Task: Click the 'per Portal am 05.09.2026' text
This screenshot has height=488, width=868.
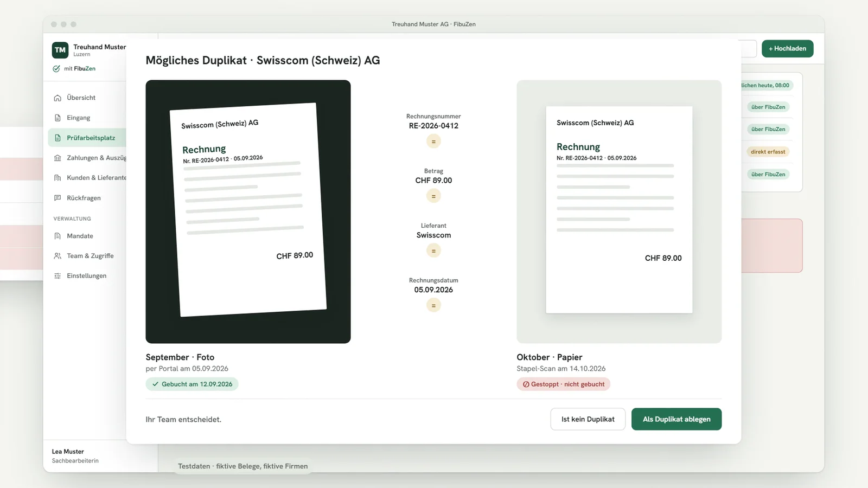Action: coord(187,369)
